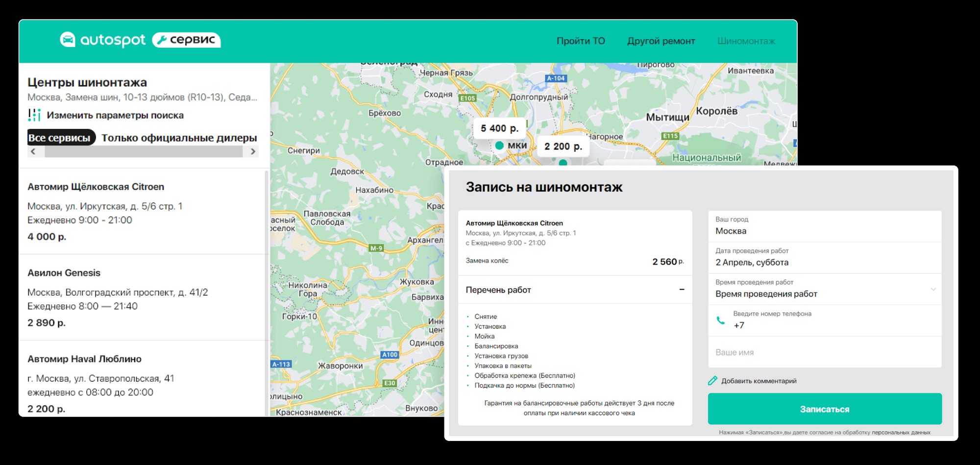Click the 4 000 р. price text
This screenshot has width=980, height=465.
(x=47, y=237)
